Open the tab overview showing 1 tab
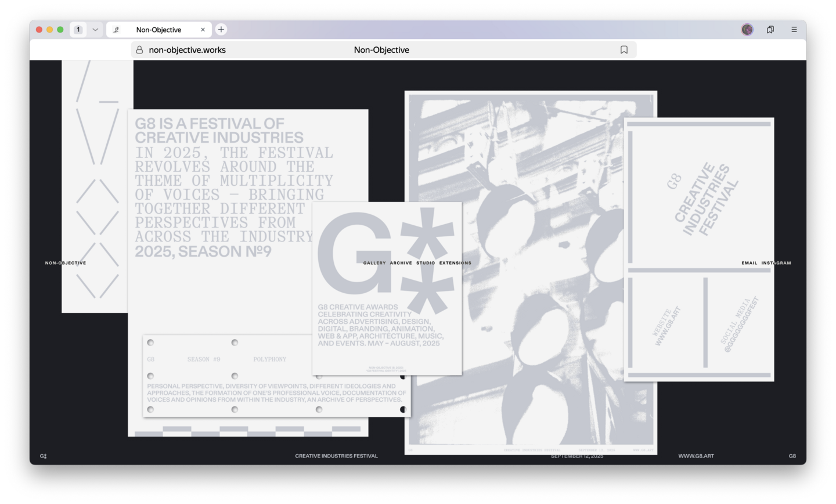This screenshot has width=836, height=504. [78, 30]
